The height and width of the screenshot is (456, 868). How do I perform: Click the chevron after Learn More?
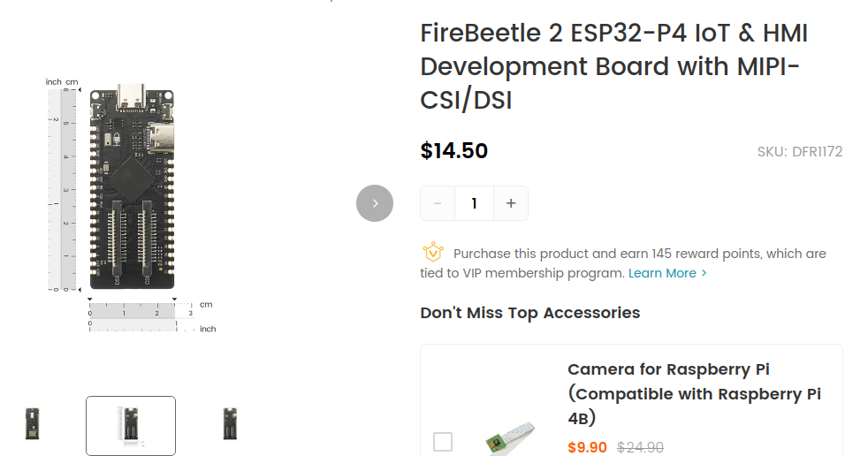point(704,273)
